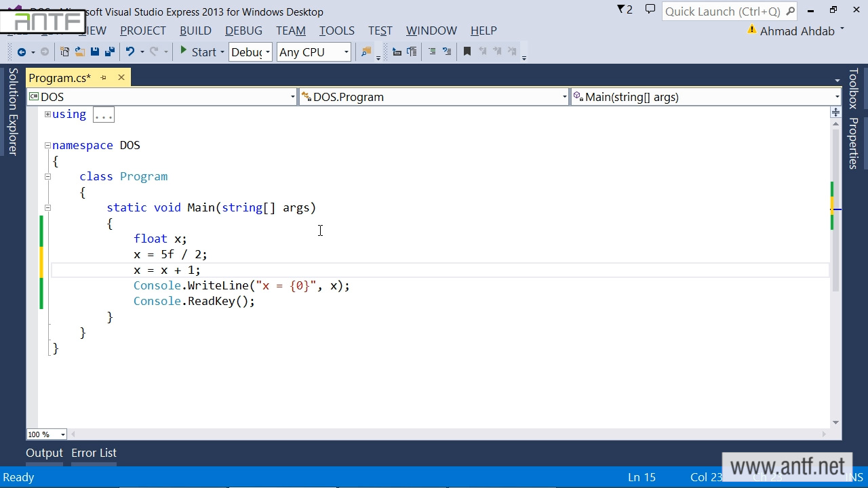The image size is (868, 488).
Task: Collapse the namespace DOS code block
Action: coord(47,145)
